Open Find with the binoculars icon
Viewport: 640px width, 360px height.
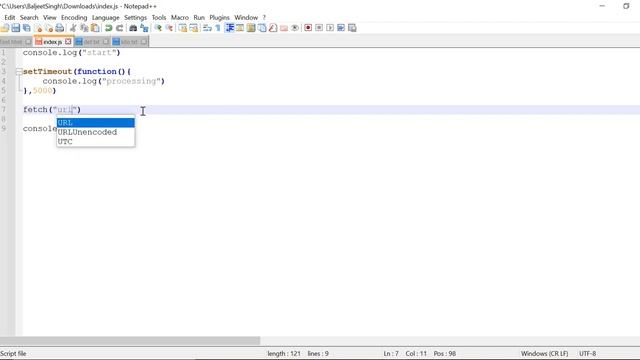click(x=133, y=28)
